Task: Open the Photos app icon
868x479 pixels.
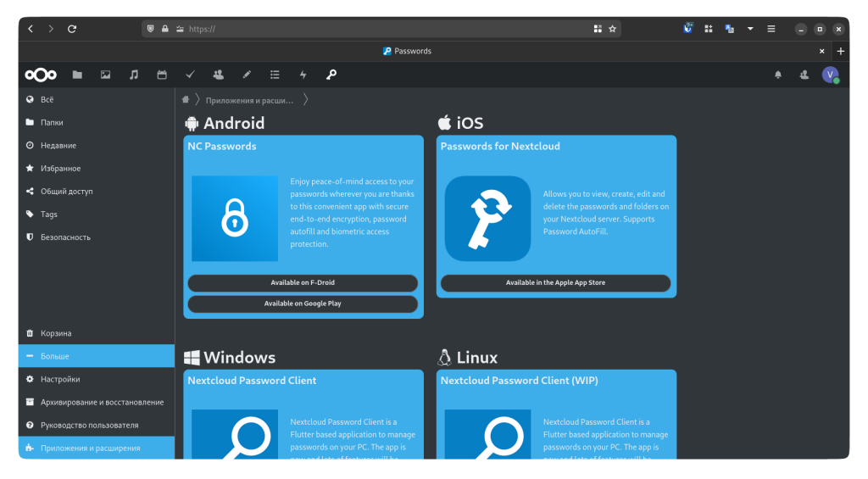Action: point(105,75)
